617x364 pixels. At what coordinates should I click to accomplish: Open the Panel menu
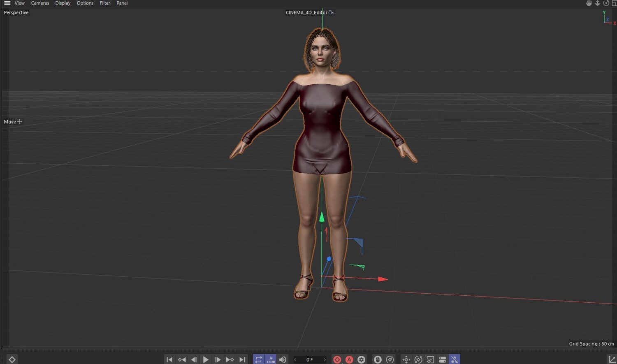click(x=122, y=3)
